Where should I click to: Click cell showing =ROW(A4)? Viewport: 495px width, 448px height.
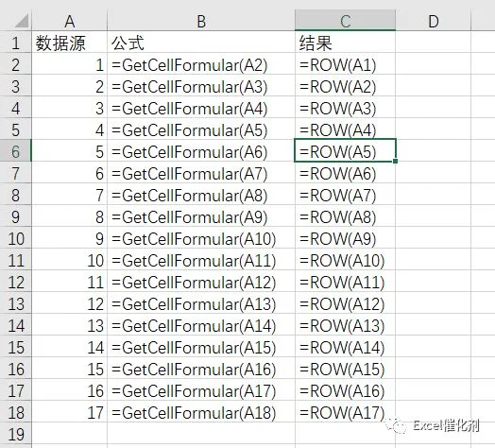pyautogui.click(x=345, y=129)
